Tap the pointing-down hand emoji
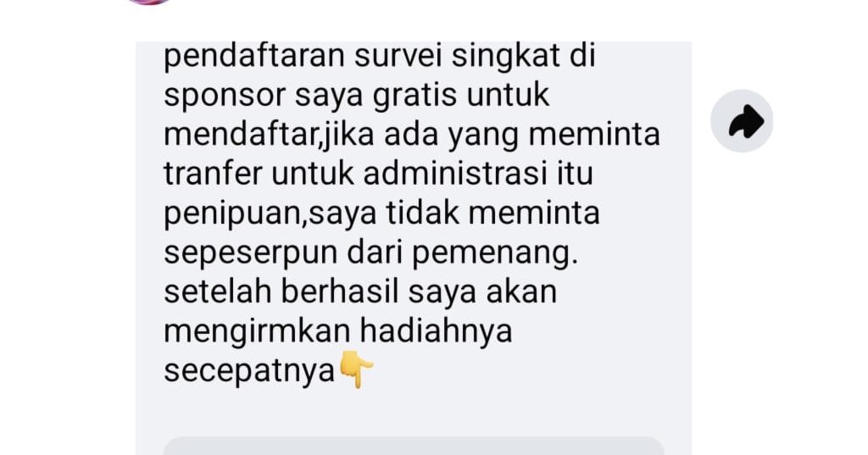Screen dimensions: 868x455 coord(356,369)
